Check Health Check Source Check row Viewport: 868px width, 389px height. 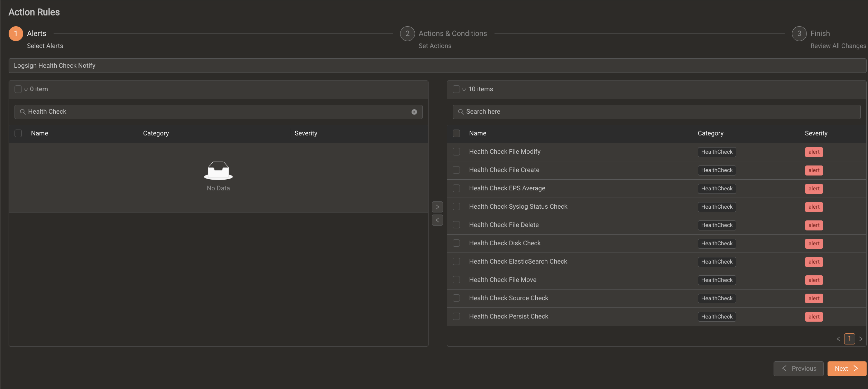tap(456, 298)
